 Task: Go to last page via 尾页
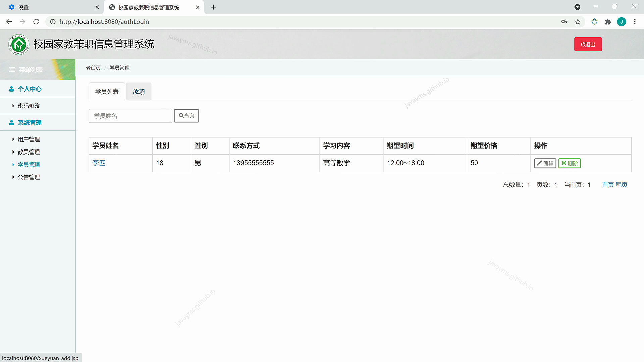[x=621, y=185]
